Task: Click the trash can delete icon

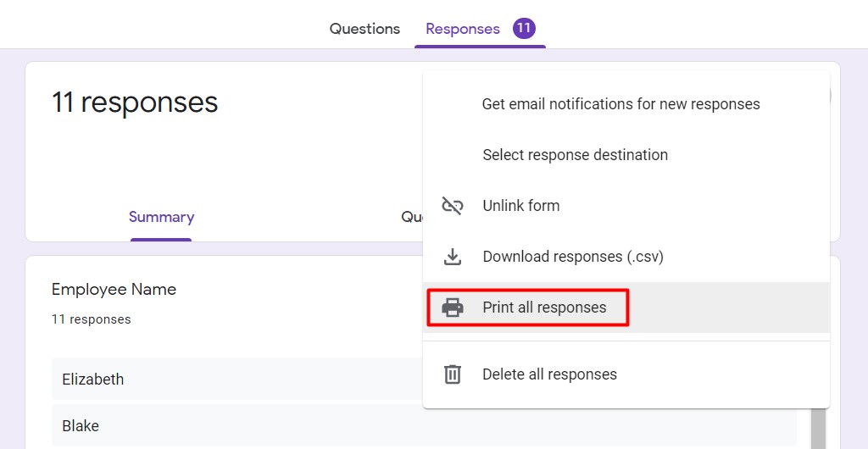Action: pyautogui.click(x=453, y=374)
